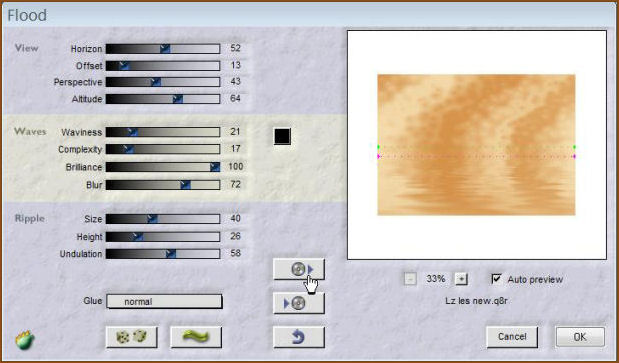
Task: Click the Cancel button
Action: tap(512, 337)
